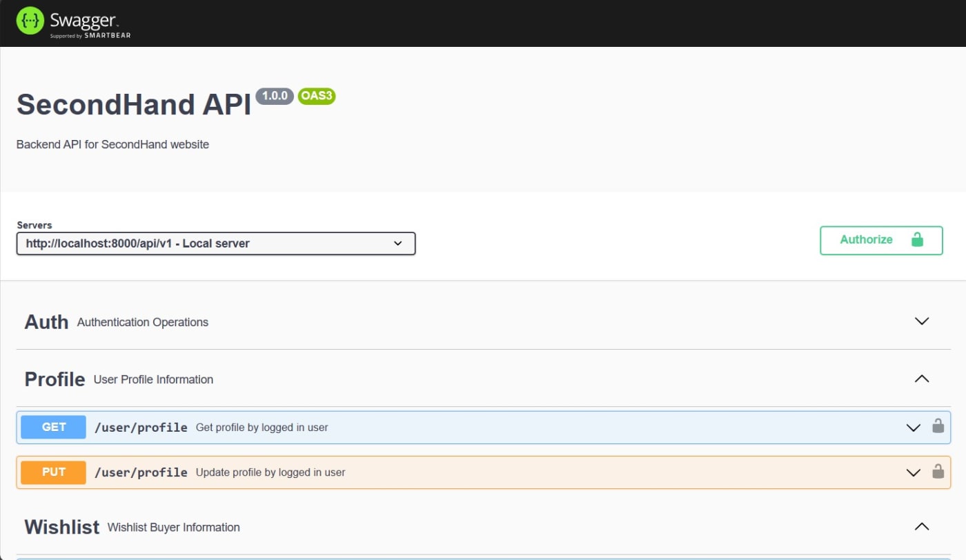Image resolution: width=966 pixels, height=560 pixels.
Task: Click the 'Authentication Operations' description
Action: coord(143,322)
